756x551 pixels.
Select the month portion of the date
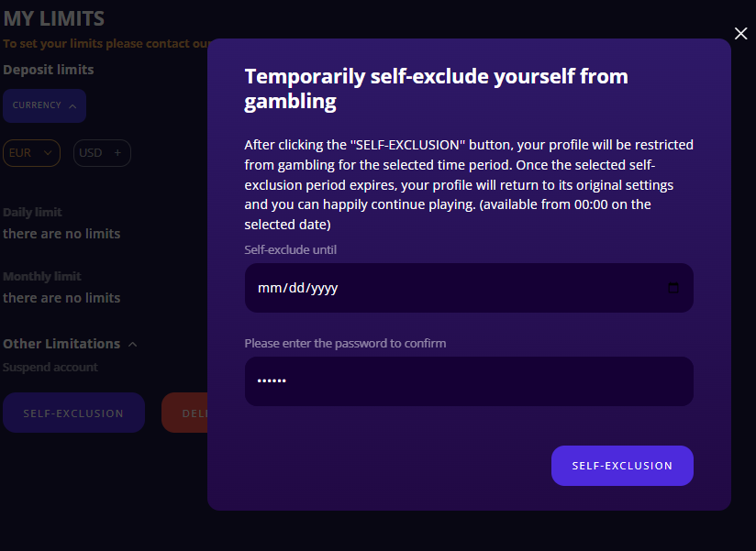(x=268, y=288)
